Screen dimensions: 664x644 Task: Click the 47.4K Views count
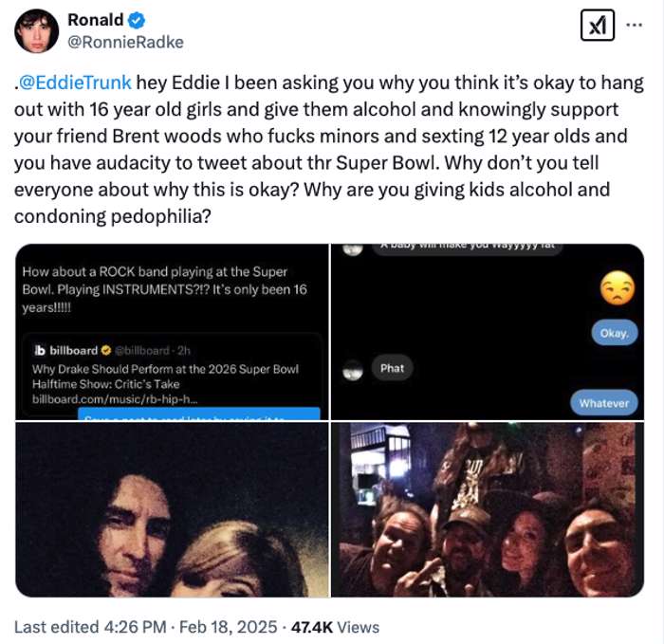[334, 627]
